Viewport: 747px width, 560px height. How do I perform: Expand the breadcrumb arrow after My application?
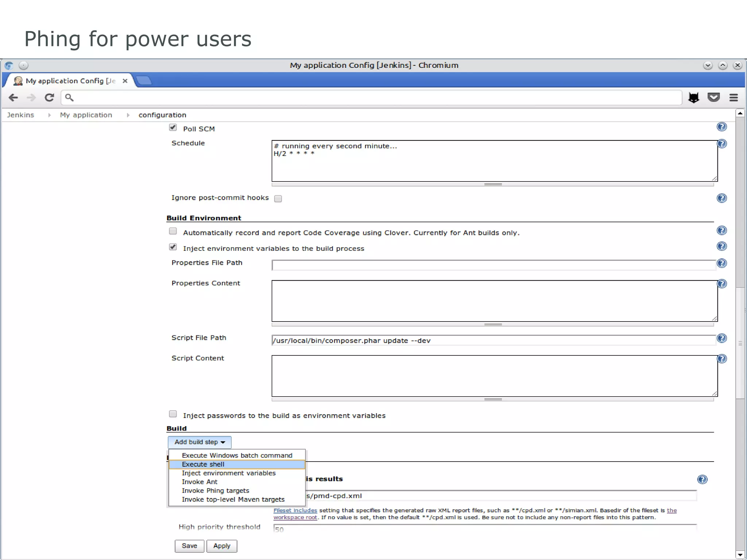pyautogui.click(x=128, y=115)
